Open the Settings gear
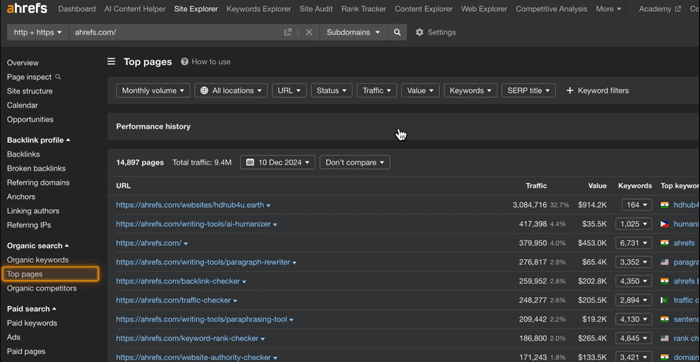The image size is (700, 362). (419, 32)
